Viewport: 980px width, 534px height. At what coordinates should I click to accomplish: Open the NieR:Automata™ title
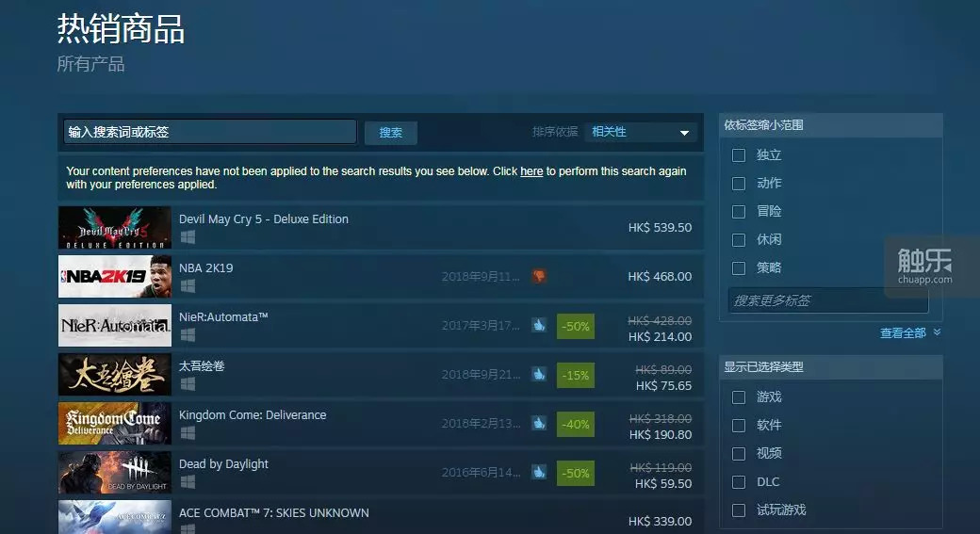(223, 316)
